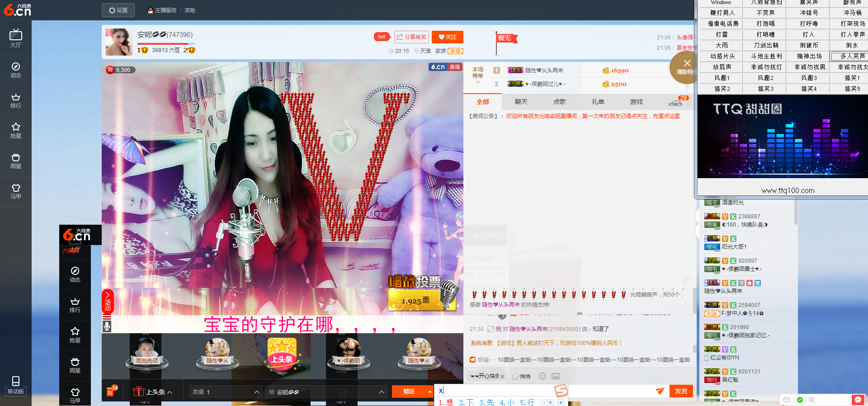Open the arrow next to 赠送 button
The height and width of the screenshot is (406, 868).
[x=429, y=392]
